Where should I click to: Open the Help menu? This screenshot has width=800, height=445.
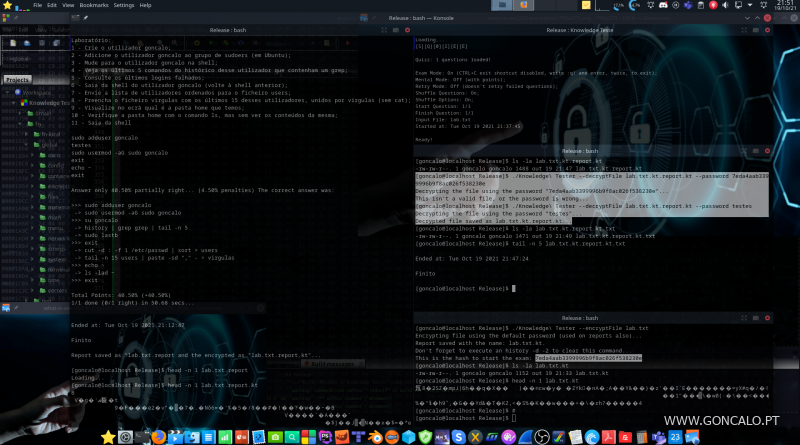(x=147, y=5)
